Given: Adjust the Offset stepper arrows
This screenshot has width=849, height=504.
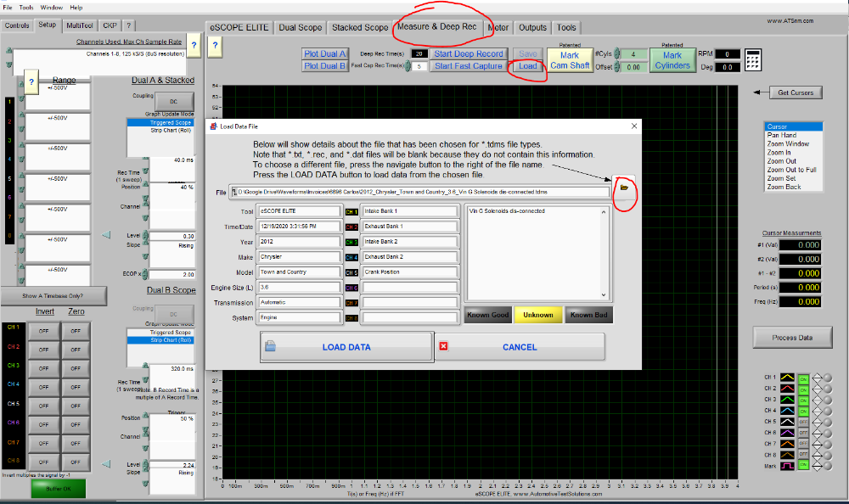Looking at the screenshot, I should pos(616,67).
